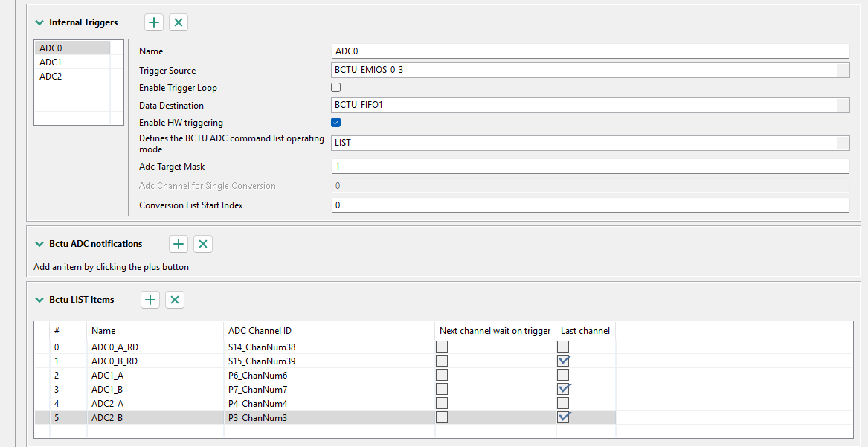Click the S14_ChanNum38 channel ID cell
Viewport: 868px width, 447px height.
[329, 347]
